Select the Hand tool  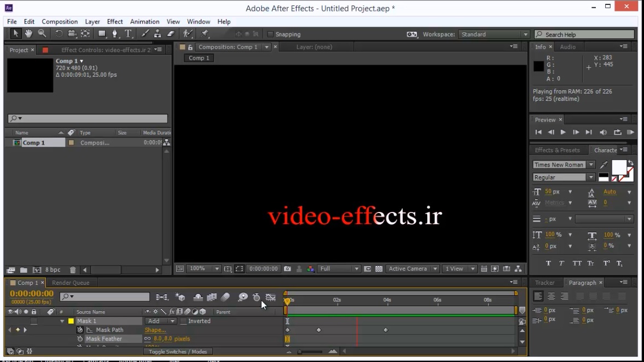pos(28,34)
